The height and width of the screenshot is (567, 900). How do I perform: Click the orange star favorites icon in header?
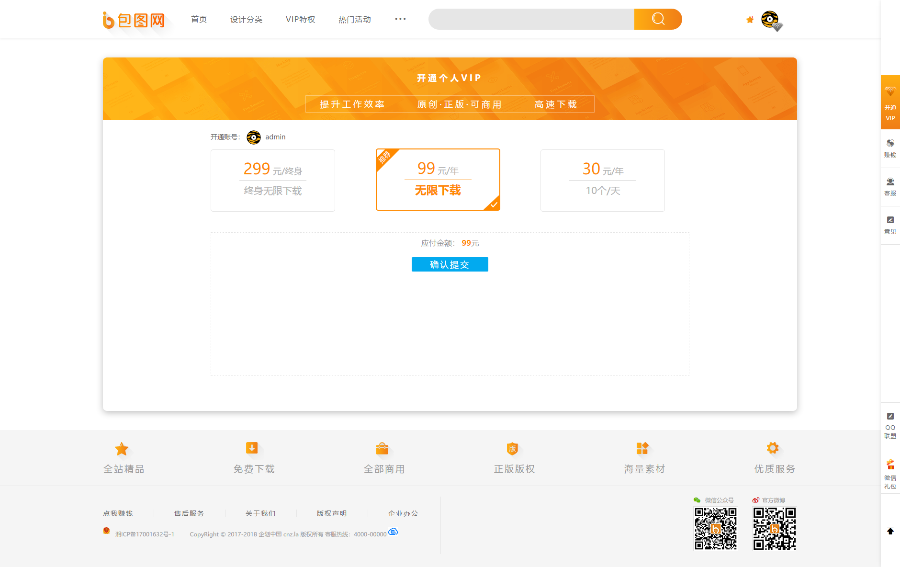coord(750,20)
